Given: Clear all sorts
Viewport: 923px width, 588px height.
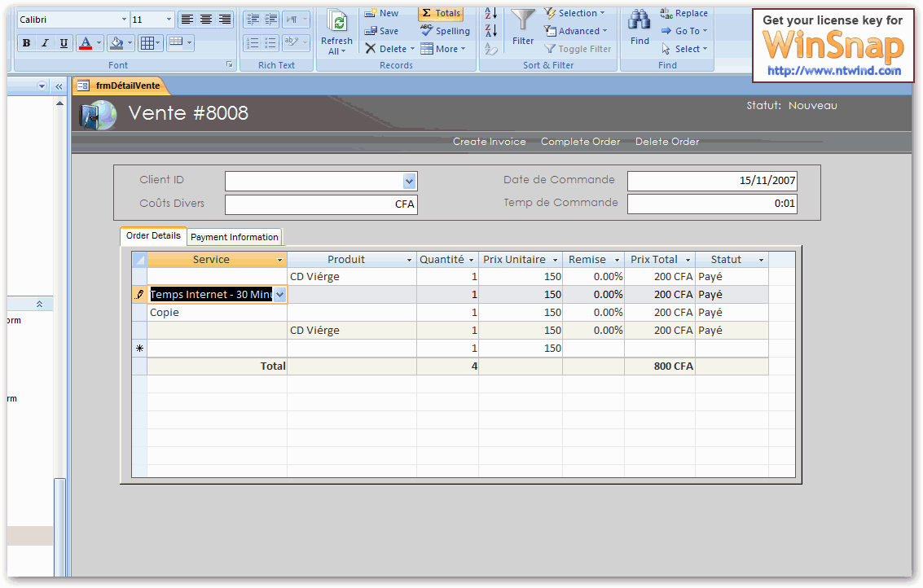Looking at the screenshot, I should coord(491,49).
